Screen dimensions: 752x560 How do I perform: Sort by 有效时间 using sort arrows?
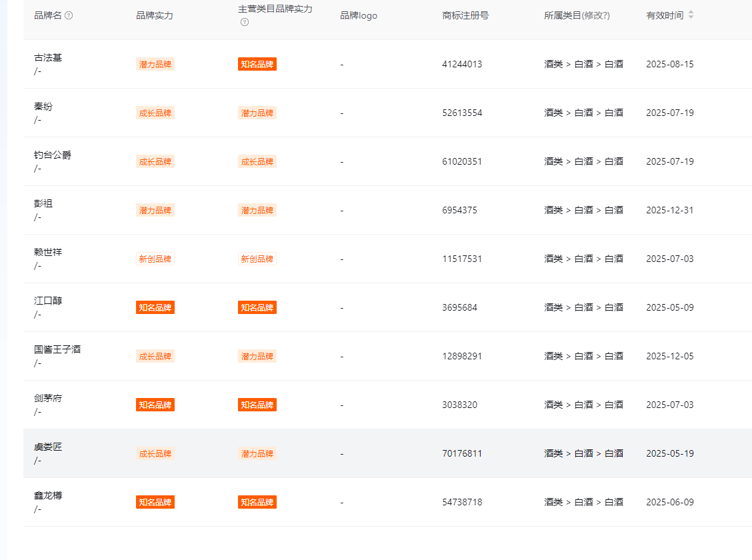(691, 15)
